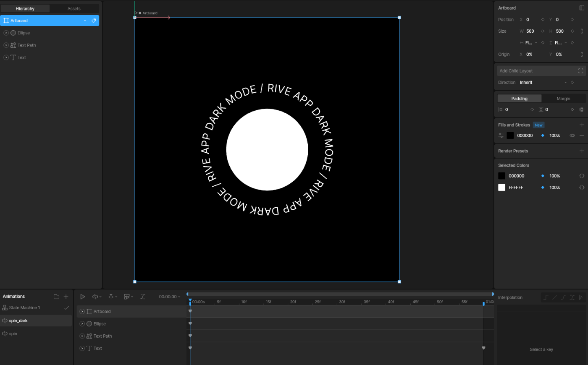The height and width of the screenshot is (365, 588).
Task: Click the Text track keyframe at timeline end
Action: [483, 348]
